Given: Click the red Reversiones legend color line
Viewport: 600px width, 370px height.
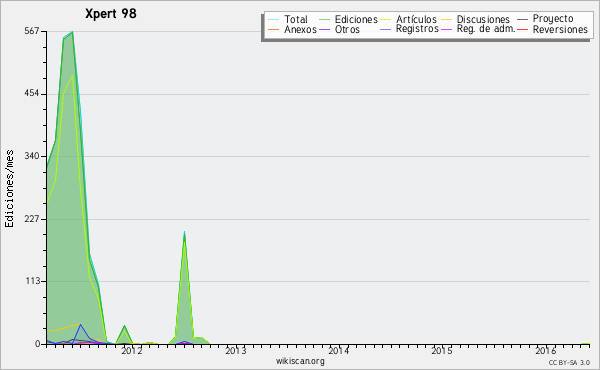Looking at the screenshot, I should 522,29.
